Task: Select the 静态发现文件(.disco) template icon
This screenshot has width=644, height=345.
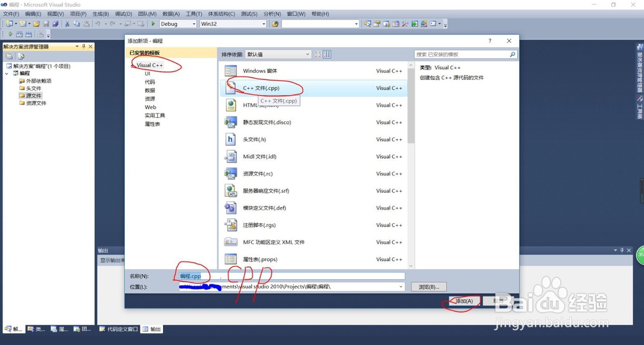Action: tap(231, 122)
